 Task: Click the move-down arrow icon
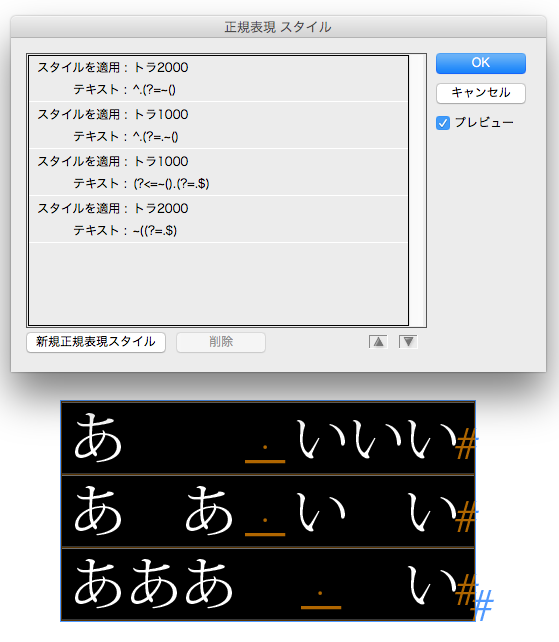[408, 341]
